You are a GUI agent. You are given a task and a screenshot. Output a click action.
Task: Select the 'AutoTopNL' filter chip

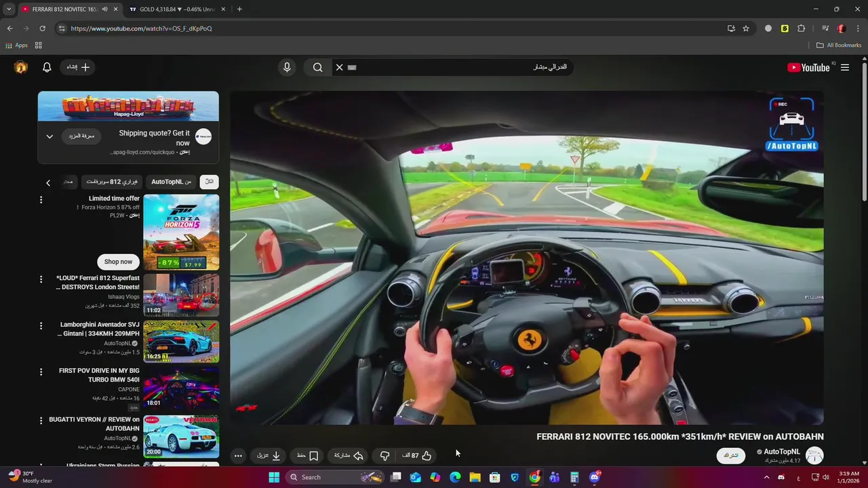[171, 182]
